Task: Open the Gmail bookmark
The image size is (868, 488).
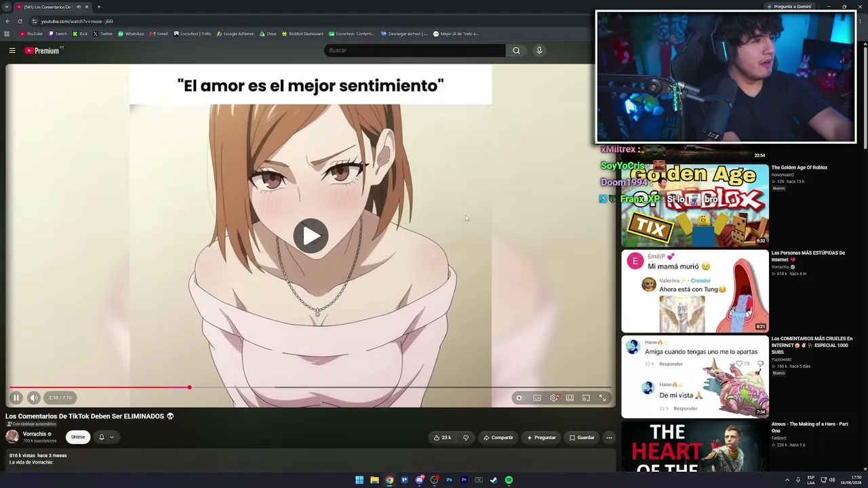Action: 159,34
